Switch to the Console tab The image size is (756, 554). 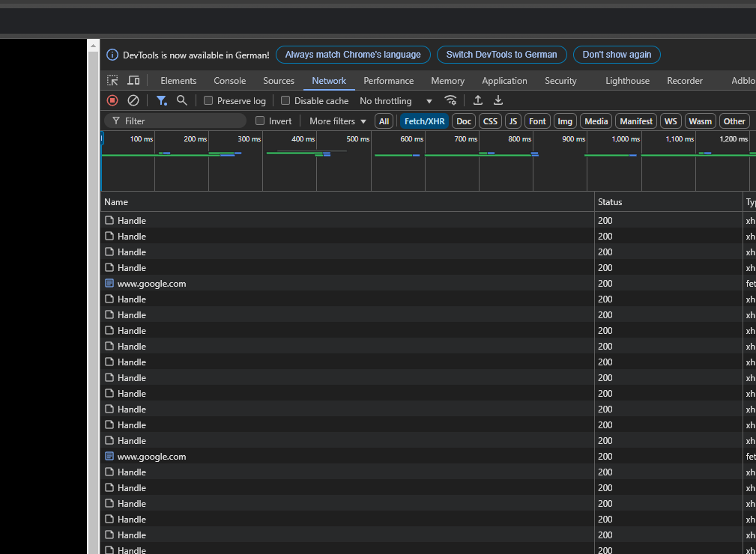229,81
